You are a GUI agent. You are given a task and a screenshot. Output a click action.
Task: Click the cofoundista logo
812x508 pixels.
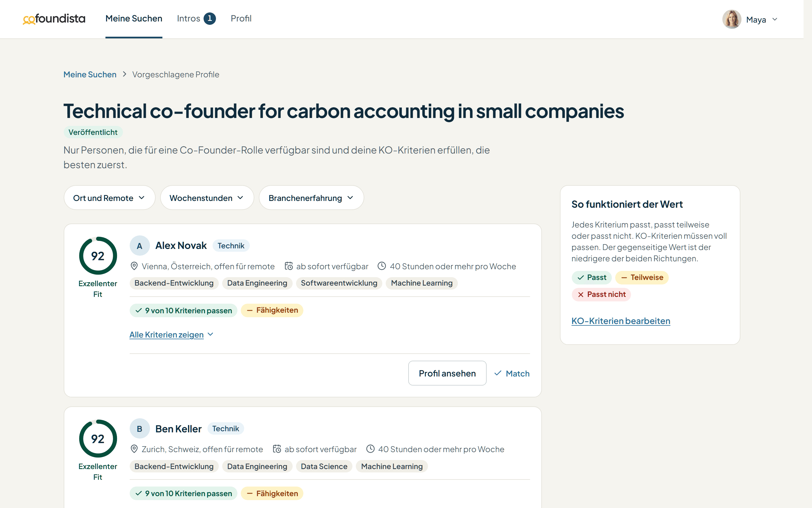pyautogui.click(x=54, y=19)
